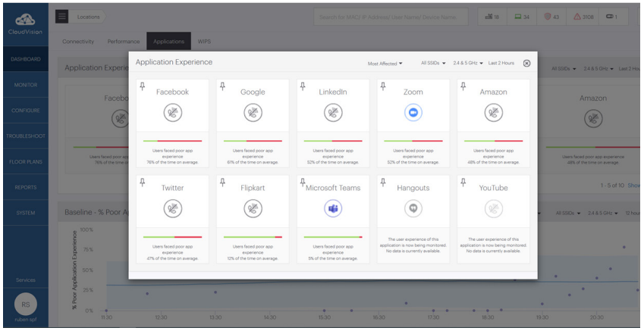Image resolution: width=644 pixels, height=331 pixels.
Task: Open Baseline panel 2.4 & 5 GHz dropdown
Action: [x=602, y=214]
